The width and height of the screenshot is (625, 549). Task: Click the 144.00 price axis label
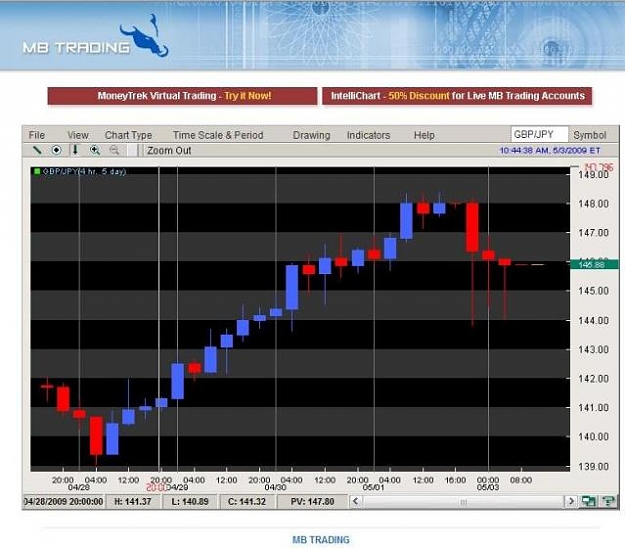[594, 321]
